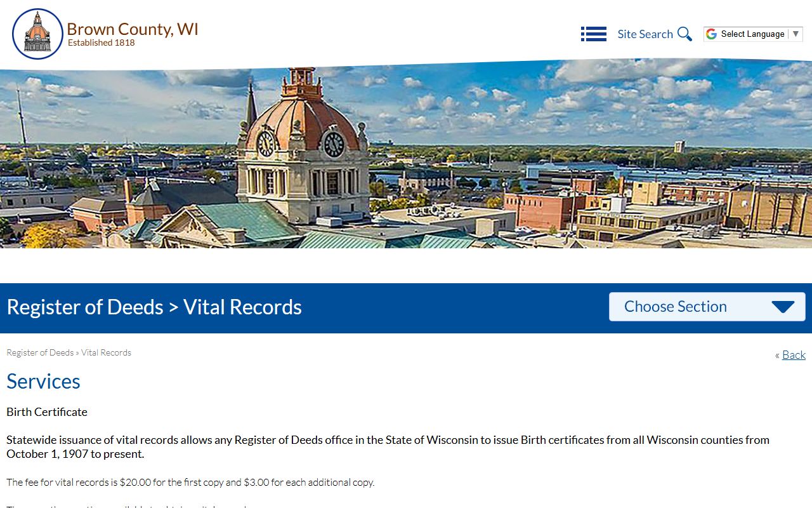
Task: Open Register of Deeds breadcrumb link
Action: coord(40,352)
